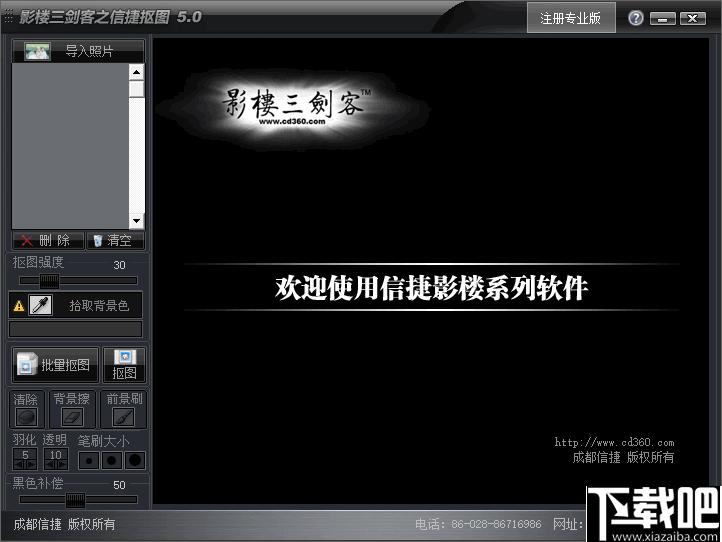
Task: Click the 清空 clear-all button
Action: point(115,240)
